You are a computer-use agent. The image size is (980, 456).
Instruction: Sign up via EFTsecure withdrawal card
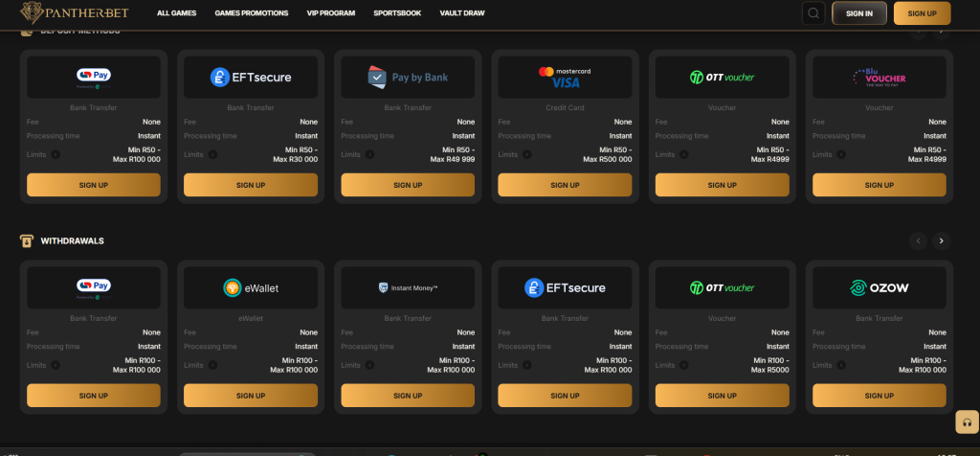click(565, 396)
